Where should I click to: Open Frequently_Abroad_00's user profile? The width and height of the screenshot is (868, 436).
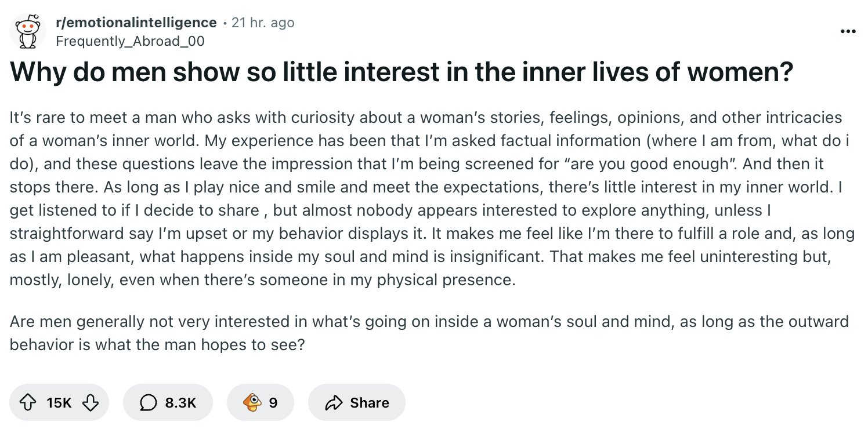(x=130, y=41)
